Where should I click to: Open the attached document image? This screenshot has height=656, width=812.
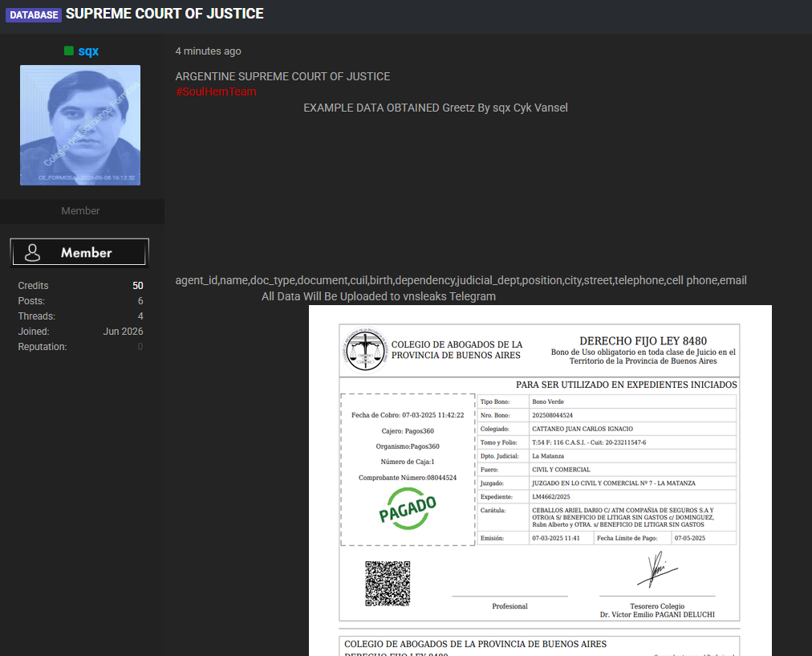pyautogui.click(x=540, y=480)
